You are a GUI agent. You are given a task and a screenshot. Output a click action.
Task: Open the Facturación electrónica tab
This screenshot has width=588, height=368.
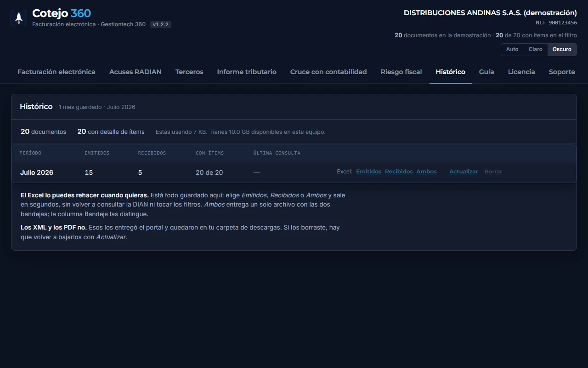(x=57, y=72)
